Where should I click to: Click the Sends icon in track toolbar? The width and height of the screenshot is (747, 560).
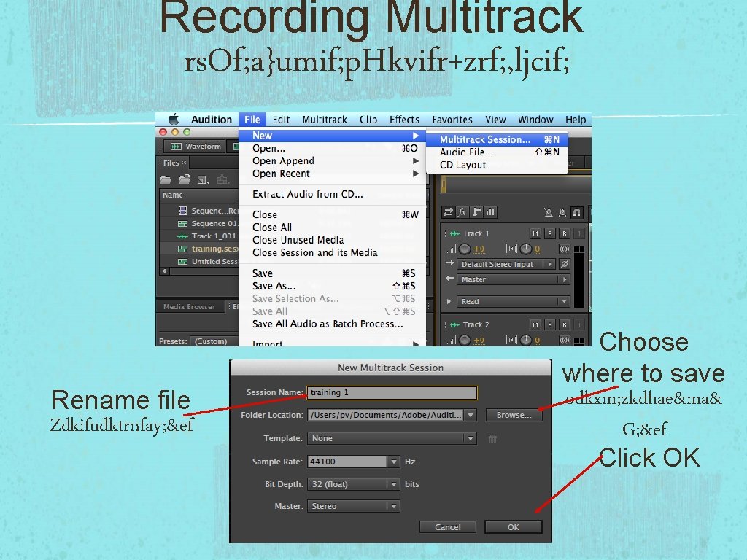(476, 212)
